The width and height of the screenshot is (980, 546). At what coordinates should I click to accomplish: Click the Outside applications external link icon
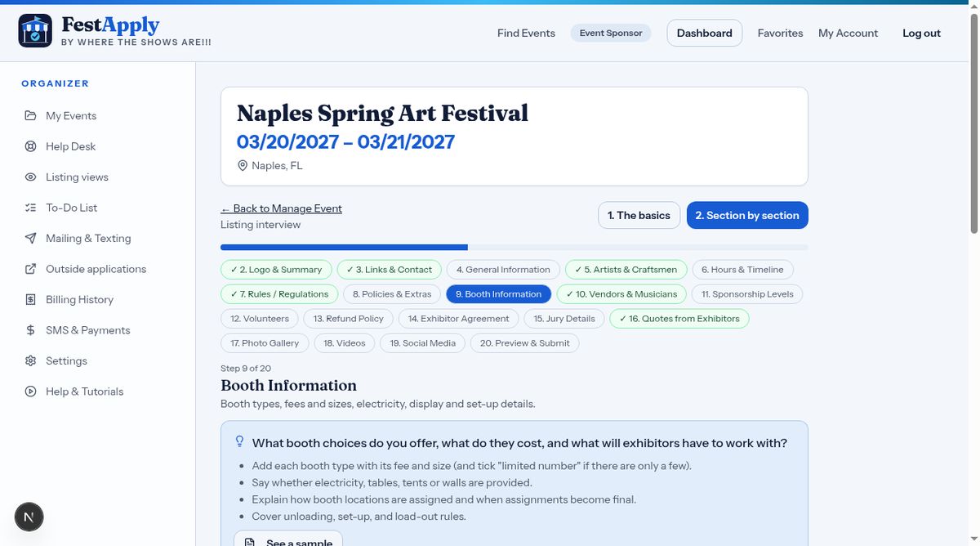[x=31, y=269]
